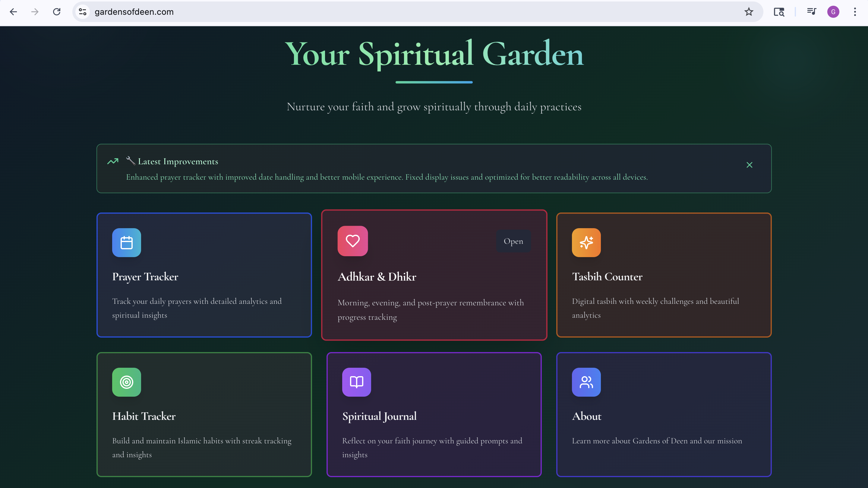The width and height of the screenshot is (868, 488).
Task: Click the 'Your Spiritual Garden' heading
Action: (434, 54)
